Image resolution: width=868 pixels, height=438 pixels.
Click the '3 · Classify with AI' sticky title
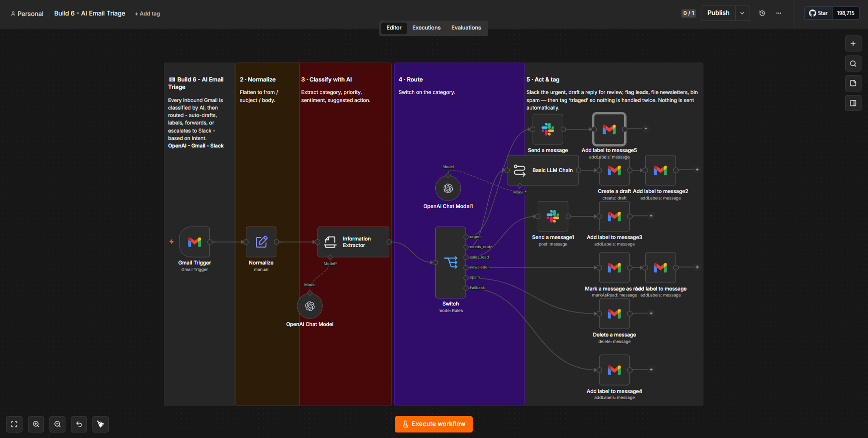(x=326, y=79)
